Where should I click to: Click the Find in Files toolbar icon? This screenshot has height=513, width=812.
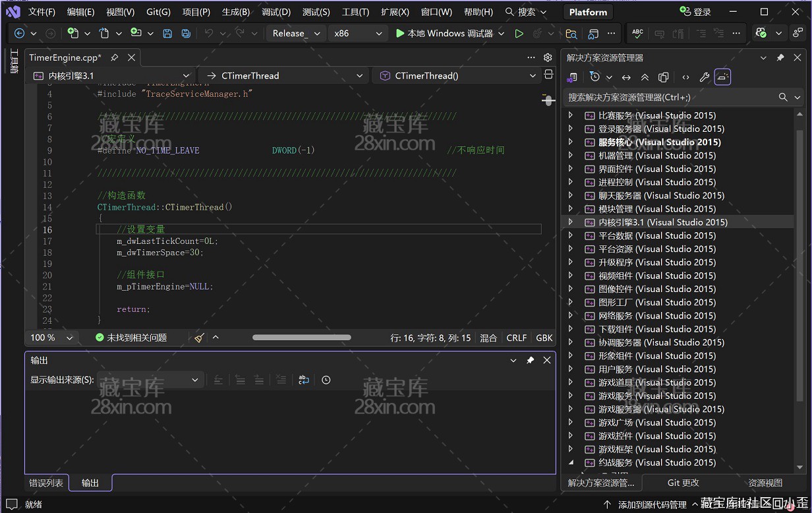tap(571, 33)
